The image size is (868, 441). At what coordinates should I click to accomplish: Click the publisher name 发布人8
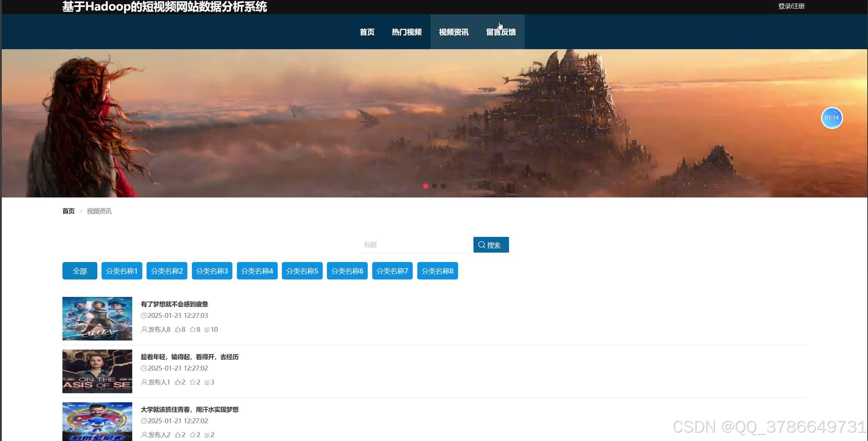[159, 329]
